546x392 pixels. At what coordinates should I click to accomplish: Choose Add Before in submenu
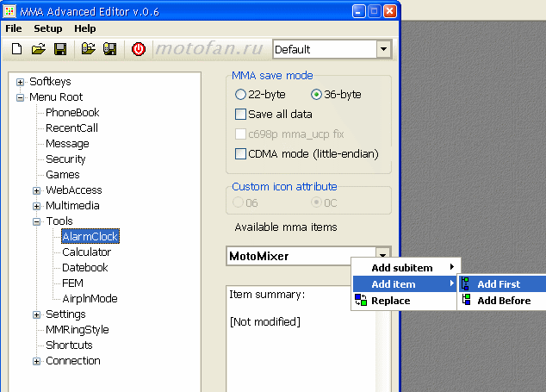pyautogui.click(x=502, y=301)
